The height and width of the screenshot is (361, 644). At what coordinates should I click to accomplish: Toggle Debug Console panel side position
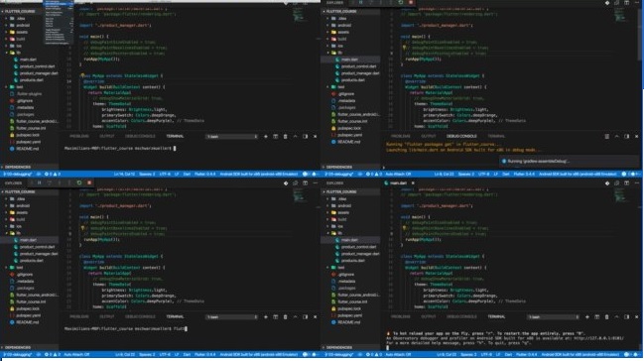[626, 136]
